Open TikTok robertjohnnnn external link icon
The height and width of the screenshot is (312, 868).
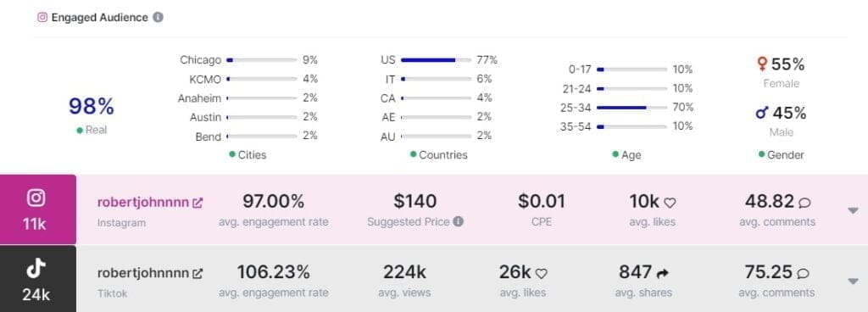197,273
